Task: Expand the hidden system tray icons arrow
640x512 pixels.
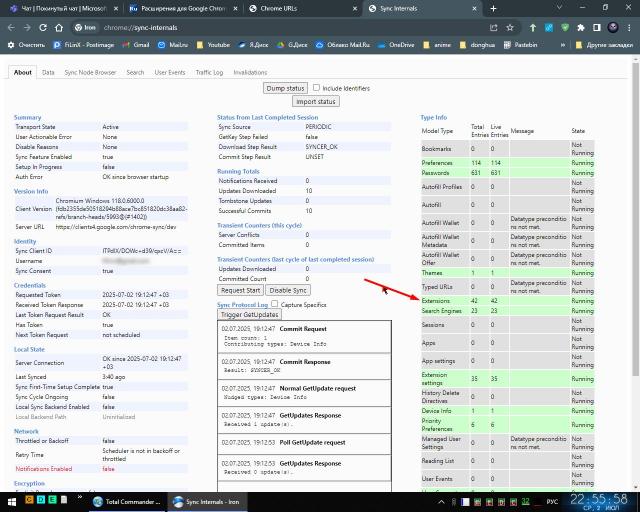Action: coord(441,502)
